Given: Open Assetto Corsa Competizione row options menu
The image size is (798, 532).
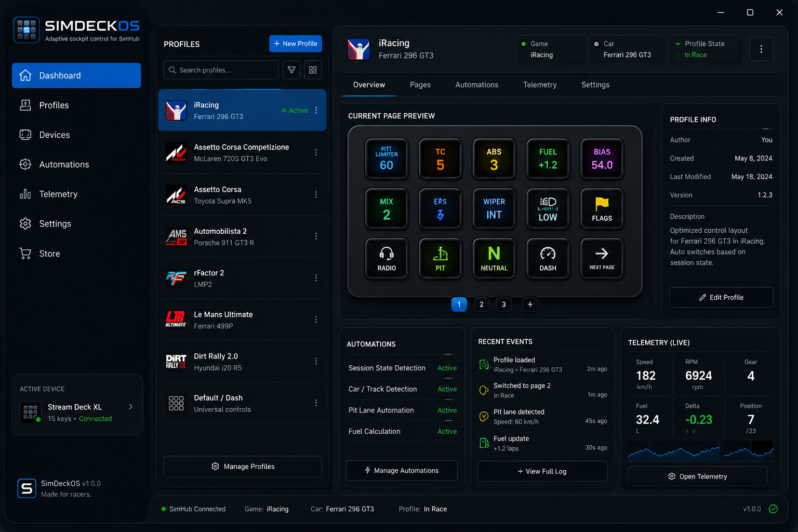Looking at the screenshot, I should pyautogui.click(x=316, y=152).
